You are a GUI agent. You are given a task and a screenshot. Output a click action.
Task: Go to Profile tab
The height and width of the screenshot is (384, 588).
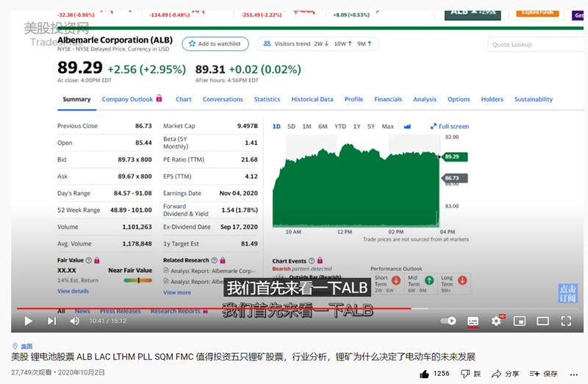pos(354,99)
